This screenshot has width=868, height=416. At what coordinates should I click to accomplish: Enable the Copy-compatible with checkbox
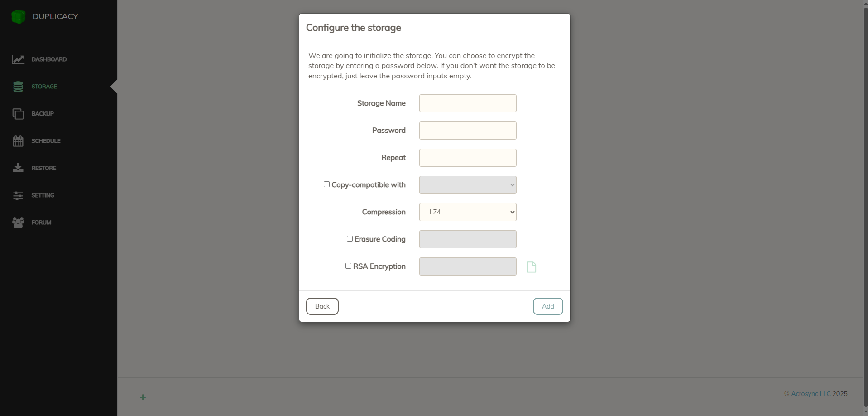point(326,184)
